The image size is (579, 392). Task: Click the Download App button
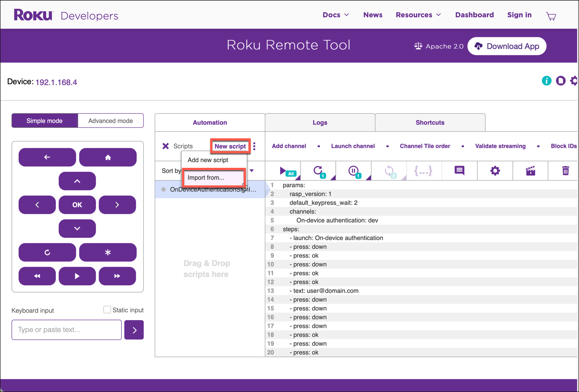(507, 46)
